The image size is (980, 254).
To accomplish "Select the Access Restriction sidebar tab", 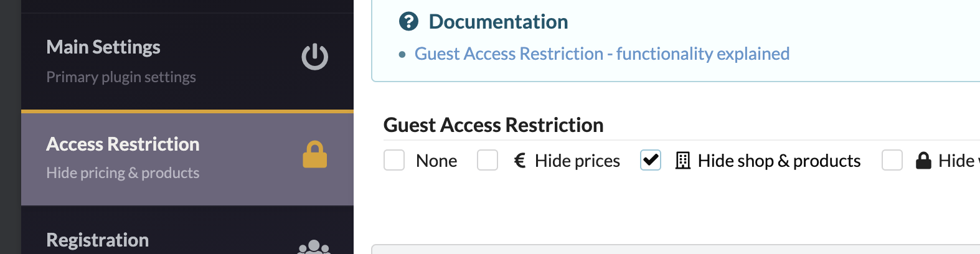I will 187,158.
